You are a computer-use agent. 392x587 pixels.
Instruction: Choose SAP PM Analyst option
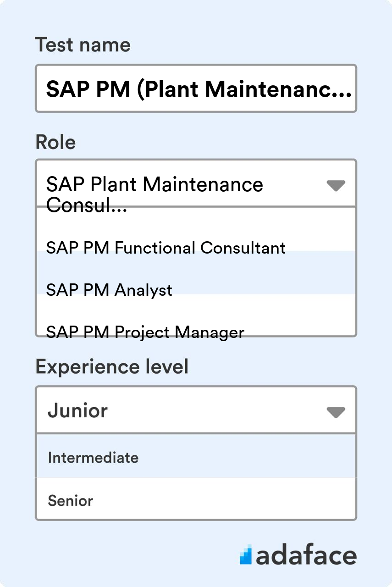110,290
